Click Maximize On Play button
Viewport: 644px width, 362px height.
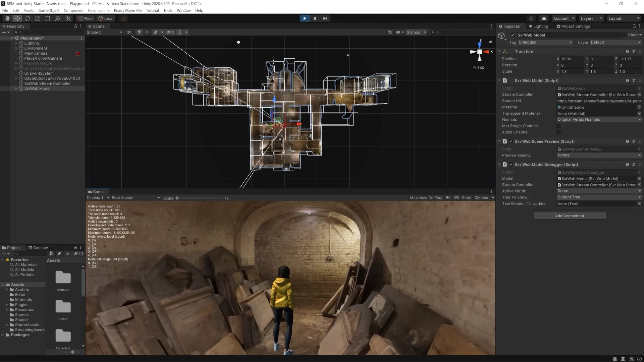[426, 198]
